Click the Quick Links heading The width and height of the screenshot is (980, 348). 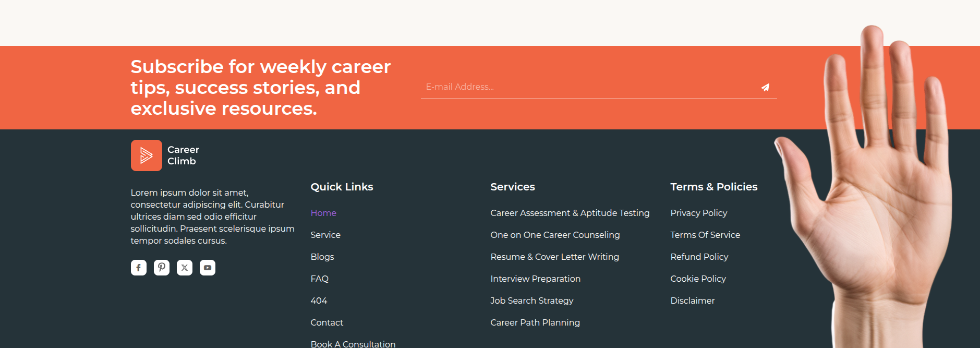pyautogui.click(x=342, y=187)
